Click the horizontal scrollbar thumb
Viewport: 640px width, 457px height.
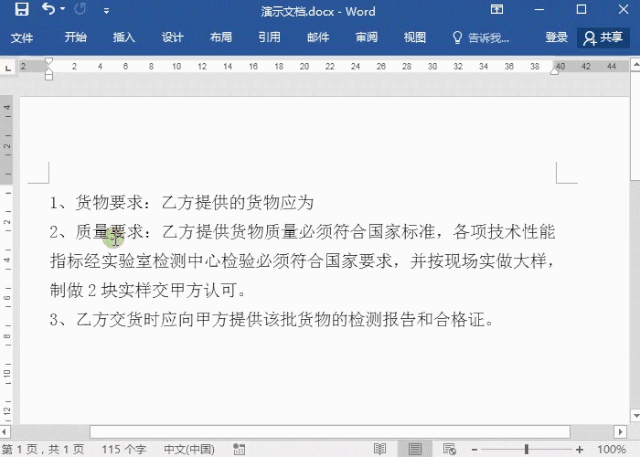click(330, 431)
